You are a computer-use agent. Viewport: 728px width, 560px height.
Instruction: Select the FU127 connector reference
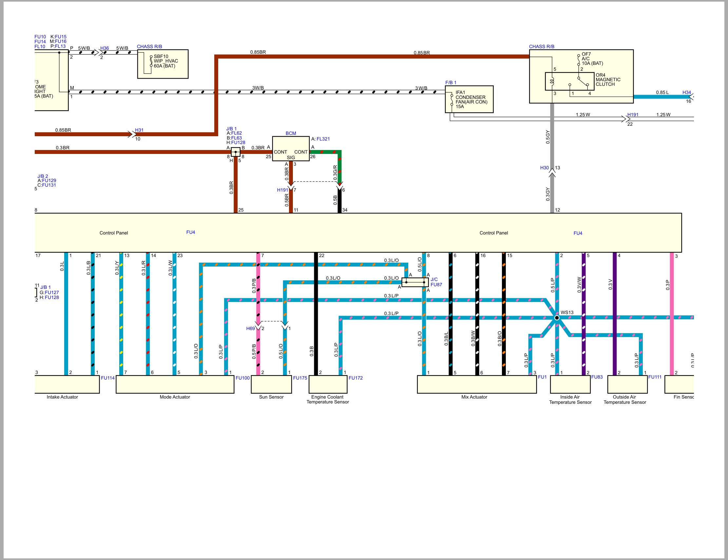tap(52, 292)
